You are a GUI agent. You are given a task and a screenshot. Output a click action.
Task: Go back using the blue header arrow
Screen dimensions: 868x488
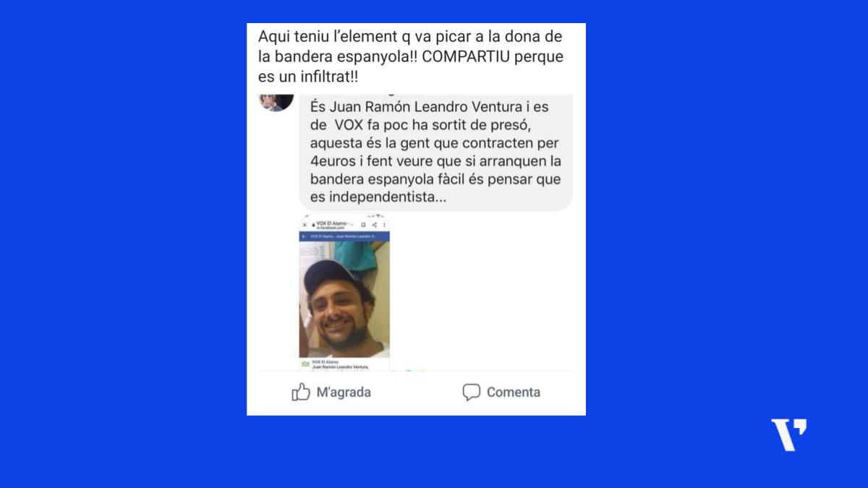(x=303, y=236)
